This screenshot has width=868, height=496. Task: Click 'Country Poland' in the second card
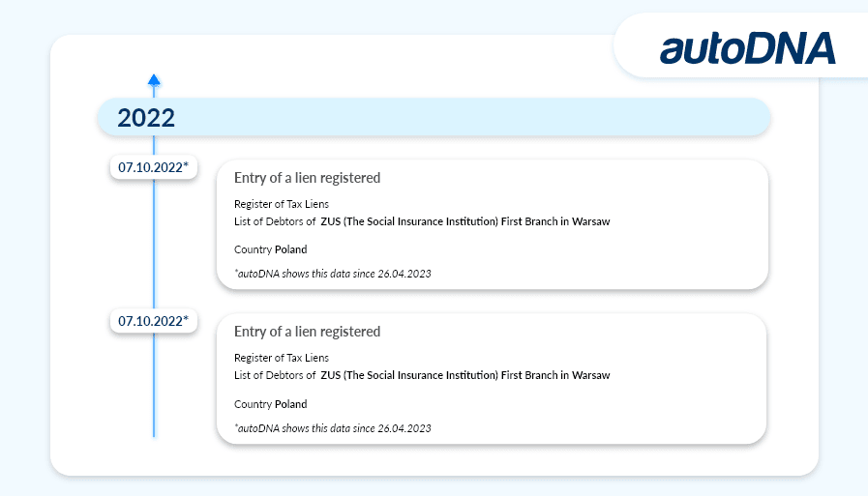(x=271, y=404)
